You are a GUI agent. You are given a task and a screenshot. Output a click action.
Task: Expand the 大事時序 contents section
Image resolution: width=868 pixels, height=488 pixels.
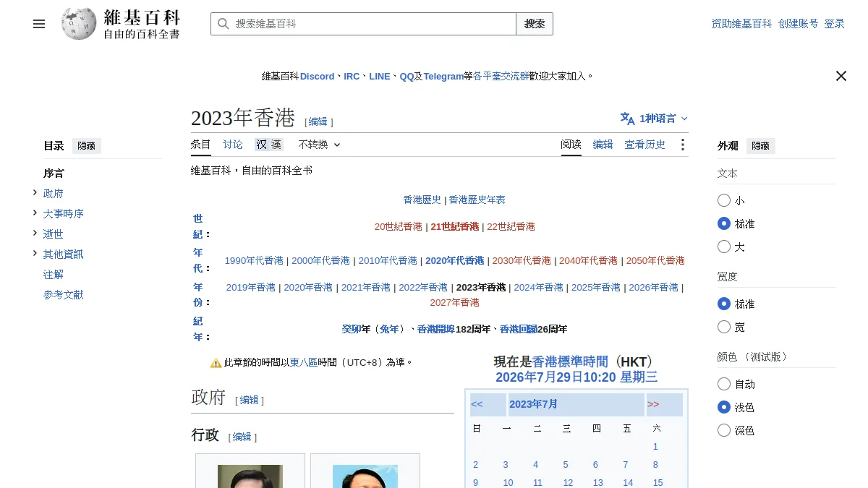tap(35, 213)
